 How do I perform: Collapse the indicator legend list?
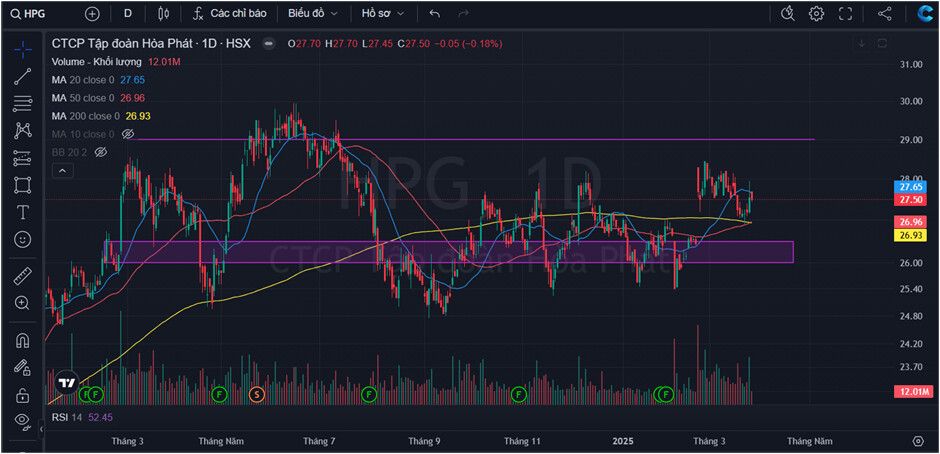(x=62, y=171)
